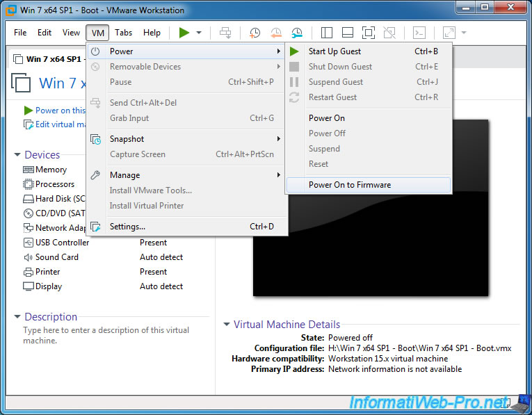Select the Processors device

55,184
